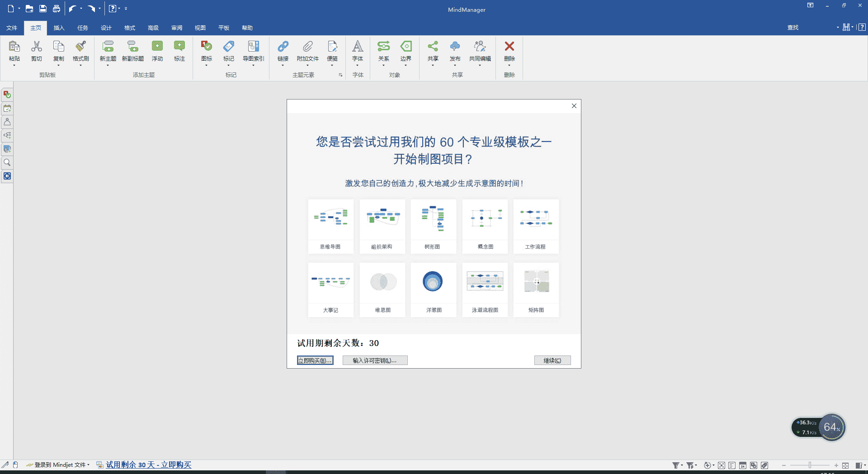868x474 pixels.
Task: Close the template promotion dialog
Action: coord(574,106)
